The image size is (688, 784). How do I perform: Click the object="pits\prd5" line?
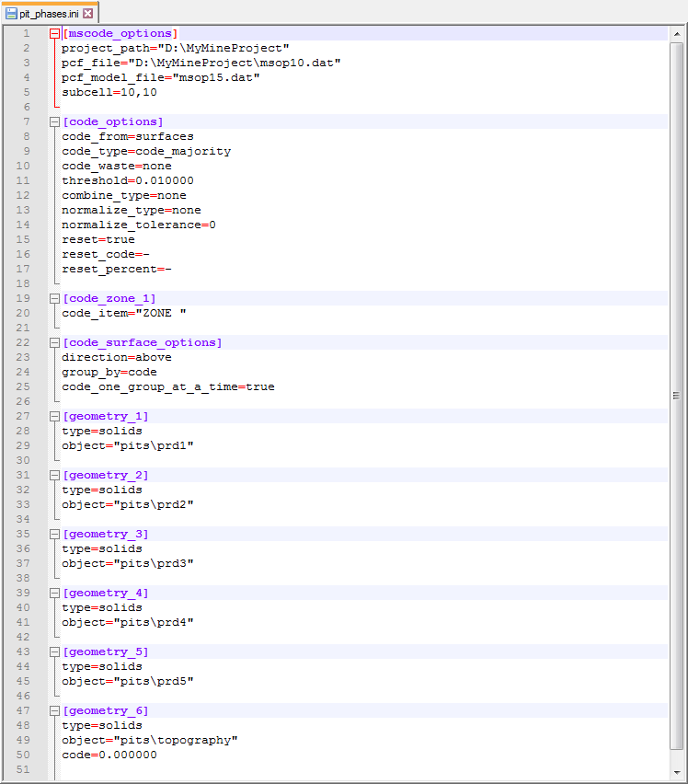pos(128,682)
